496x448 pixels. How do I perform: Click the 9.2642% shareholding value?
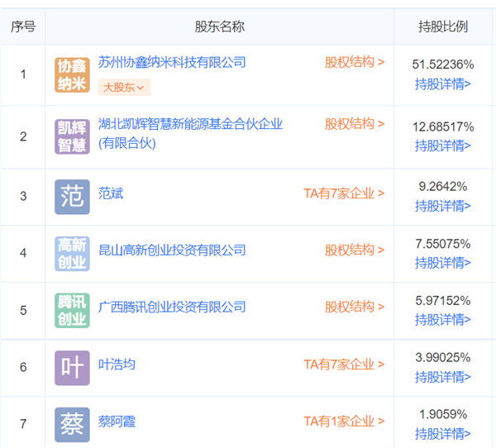443,187
